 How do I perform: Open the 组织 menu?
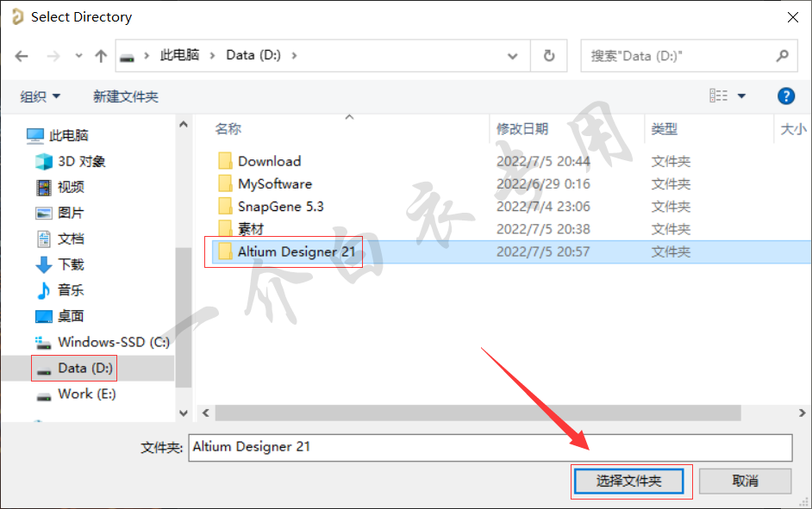(40, 96)
